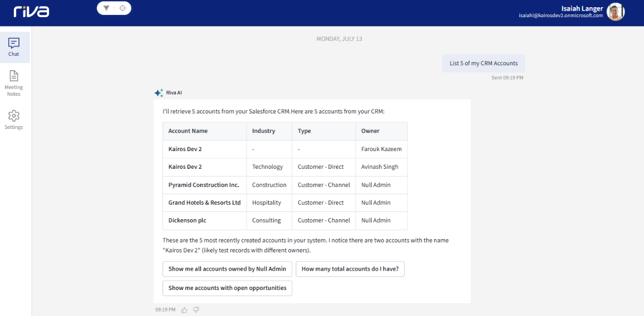Click the intro line about retrieving 5 accounts
This screenshot has width=644, height=316.
[x=273, y=111]
